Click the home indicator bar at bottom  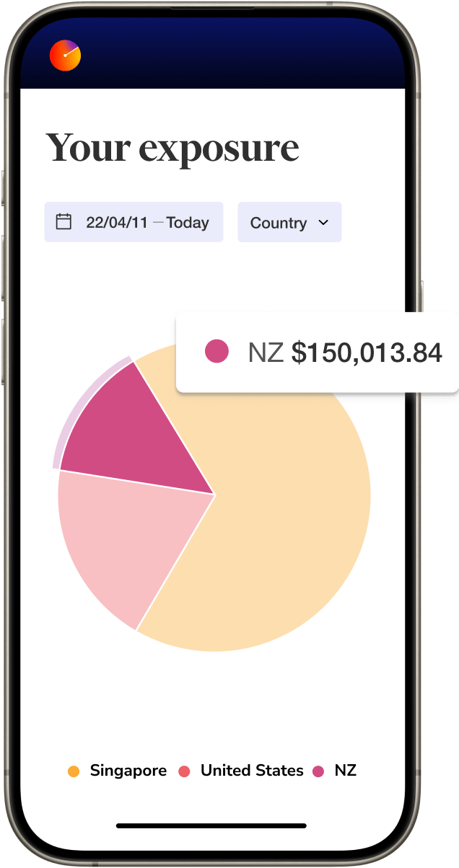211,826
